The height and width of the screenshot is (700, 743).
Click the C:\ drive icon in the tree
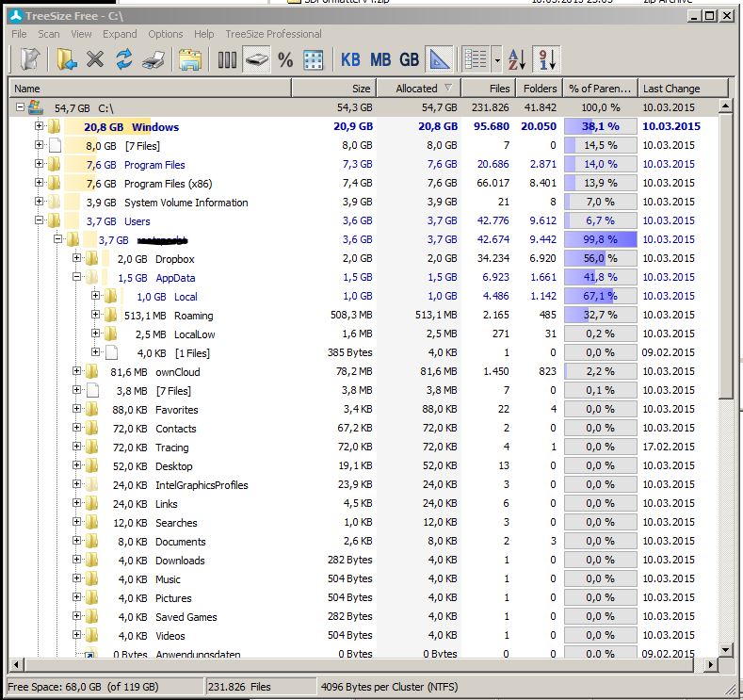tap(36, 107)
